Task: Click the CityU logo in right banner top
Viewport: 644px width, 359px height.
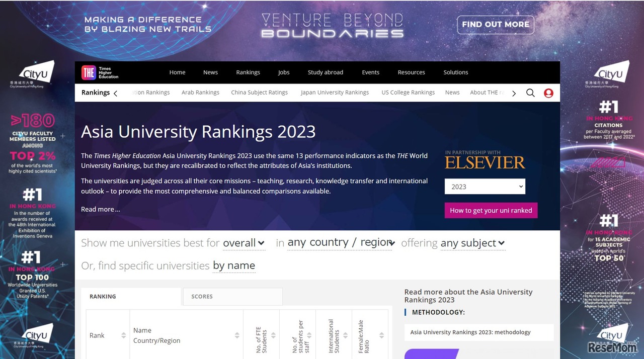Action: [608, 74]
